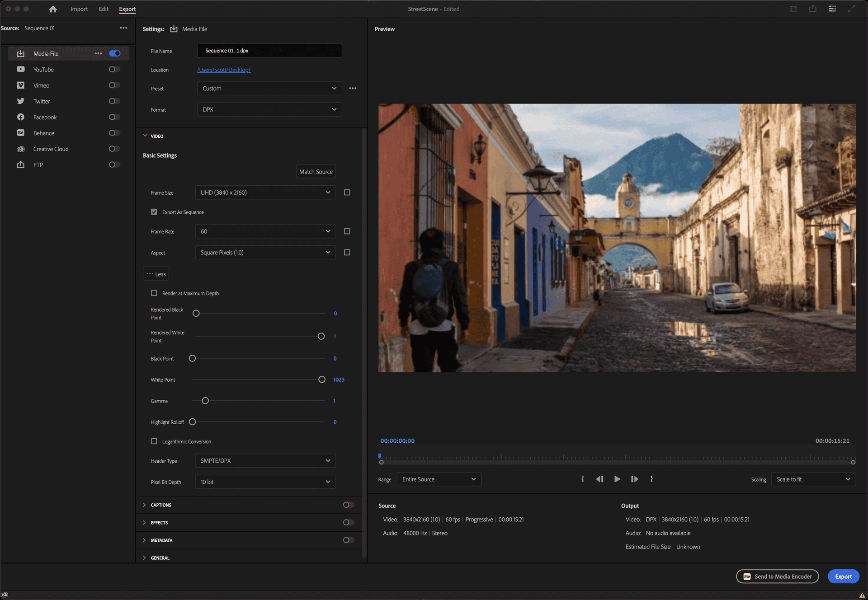This screenshot has width=868, height=600.
Task: Enable the Facebook export toggle
Action: click(114, 117)
